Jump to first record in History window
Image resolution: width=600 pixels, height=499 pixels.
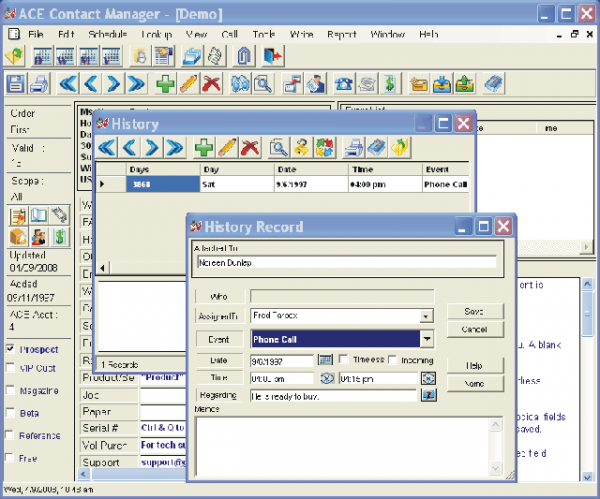pyautogui.click(x=106, y=148)
